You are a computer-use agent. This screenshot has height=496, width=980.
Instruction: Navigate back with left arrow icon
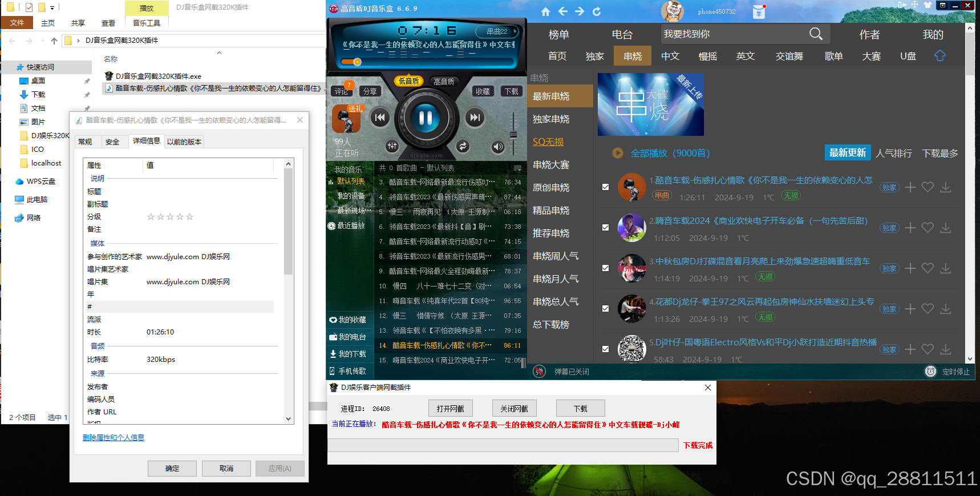(563, 11)
